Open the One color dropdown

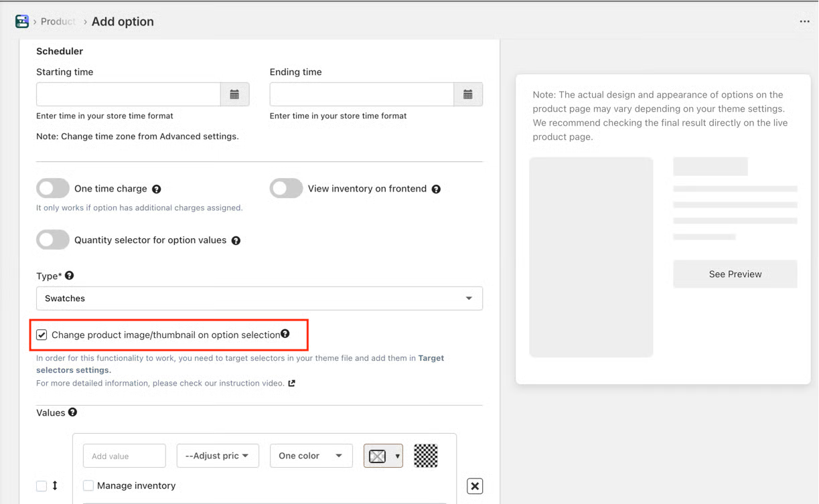(311, 456)
